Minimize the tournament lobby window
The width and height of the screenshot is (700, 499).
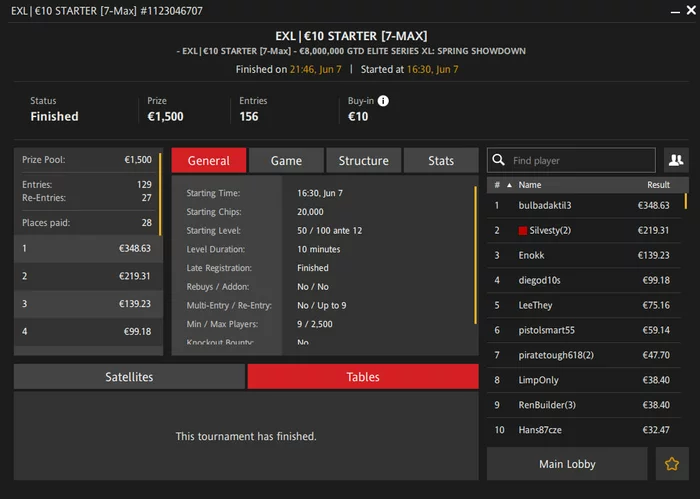[675, 12]
